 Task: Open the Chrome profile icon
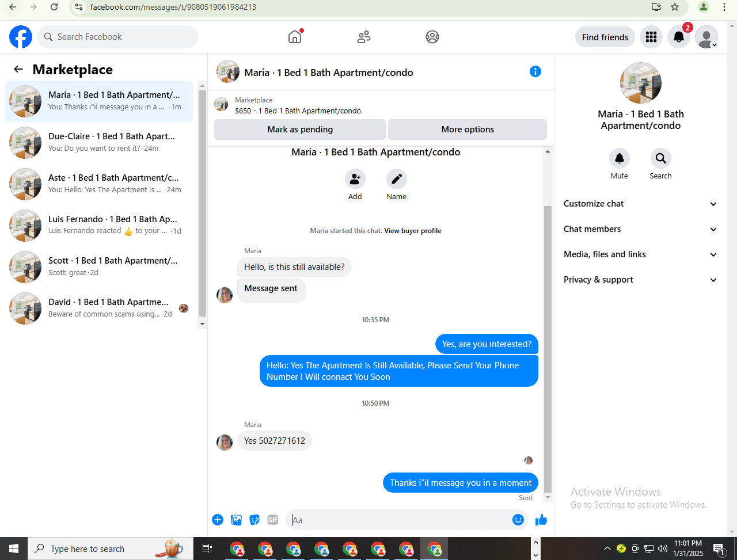(x=704, y=7)
